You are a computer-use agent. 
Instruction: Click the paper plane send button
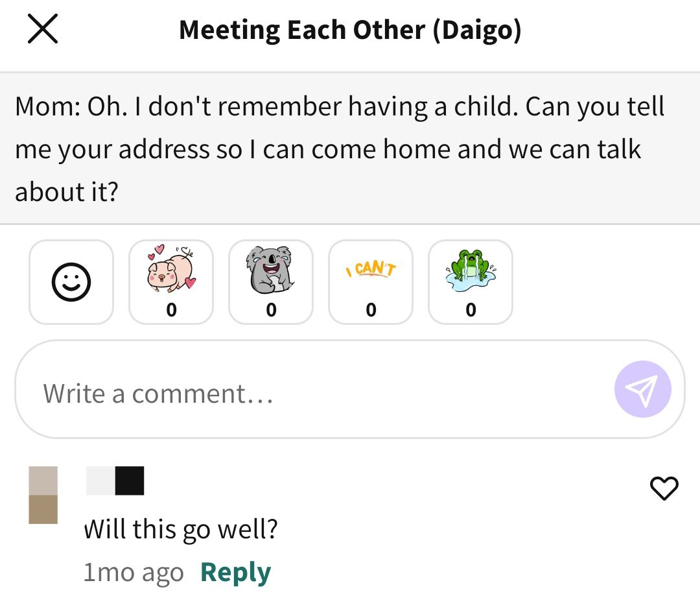click(642, 389)
